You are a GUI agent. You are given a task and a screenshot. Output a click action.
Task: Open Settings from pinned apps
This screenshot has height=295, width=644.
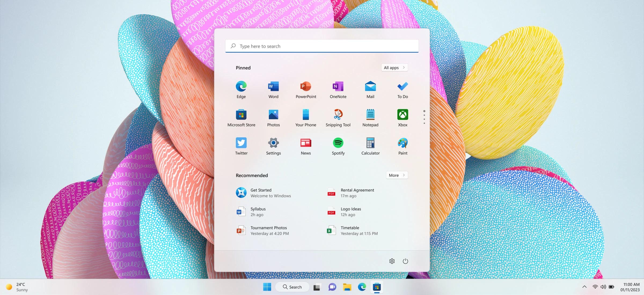(x=273, y=146)
